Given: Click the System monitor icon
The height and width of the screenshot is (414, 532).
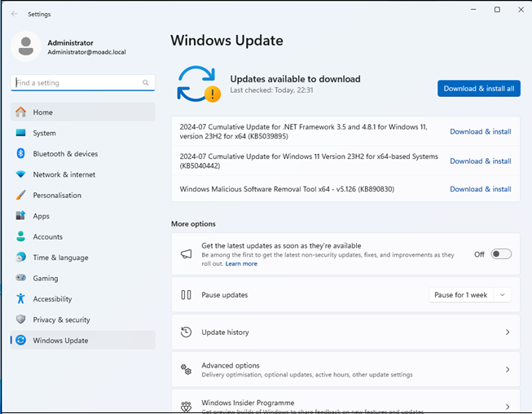Looking at the screenshot, I should click(20, 133).
